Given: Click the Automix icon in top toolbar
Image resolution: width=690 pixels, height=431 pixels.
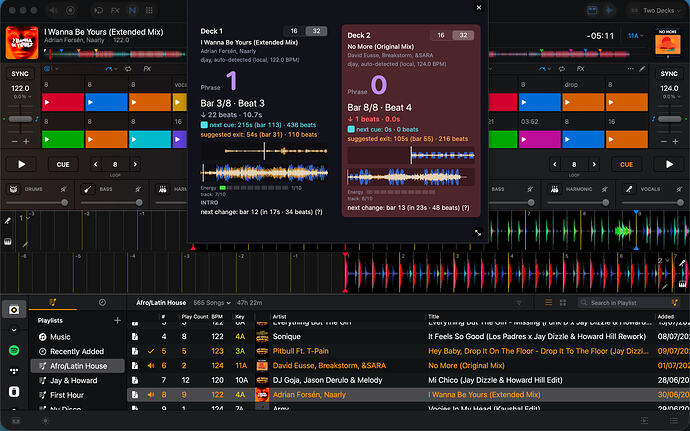Looking at the screenshot, I should click(99, 10).
